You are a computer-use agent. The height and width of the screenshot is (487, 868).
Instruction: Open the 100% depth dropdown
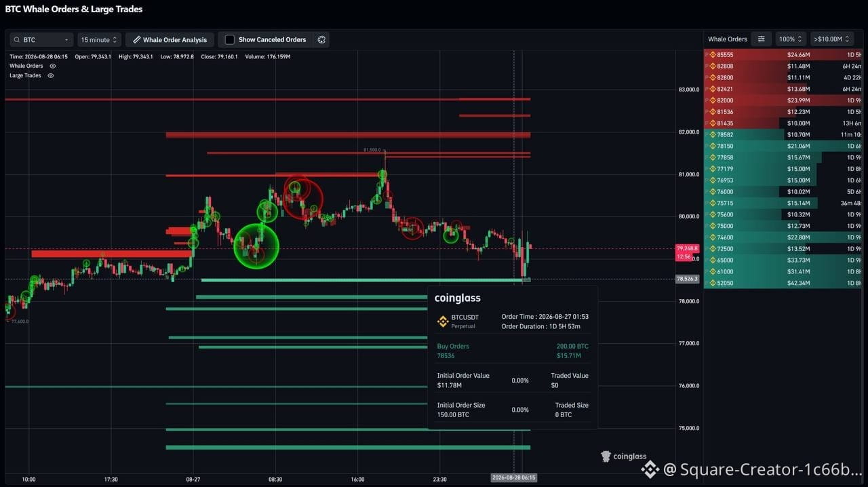coord(791,39)
